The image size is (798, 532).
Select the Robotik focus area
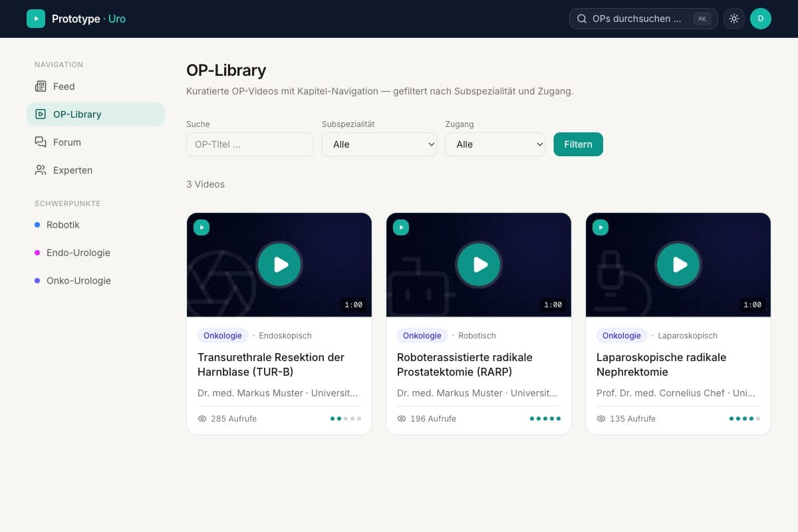click(96, 225)
